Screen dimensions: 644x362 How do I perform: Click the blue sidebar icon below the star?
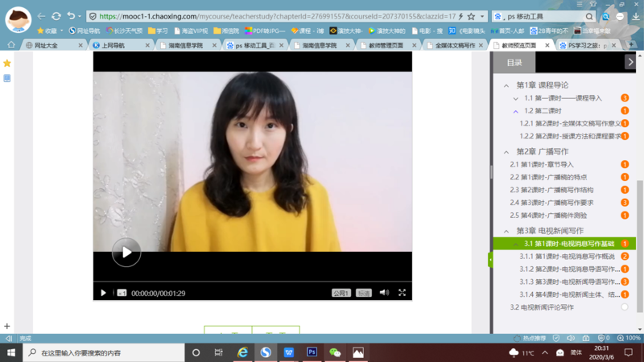[x=7, y=78]
